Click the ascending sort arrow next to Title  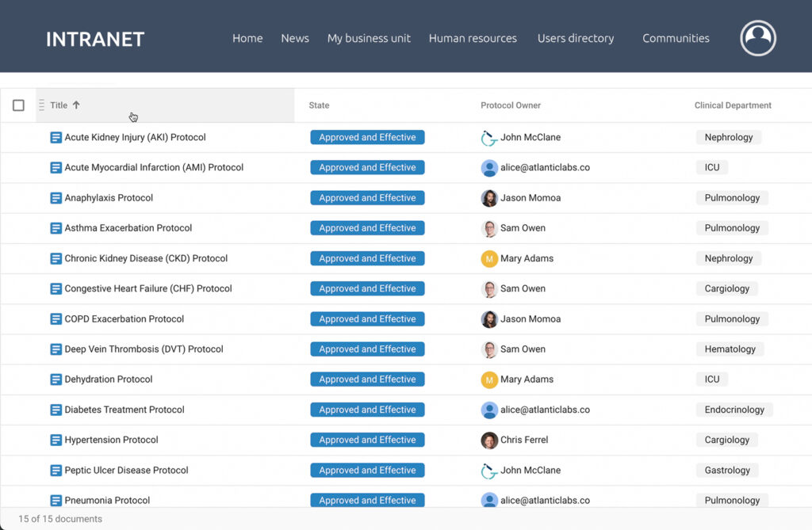(76, 105)
